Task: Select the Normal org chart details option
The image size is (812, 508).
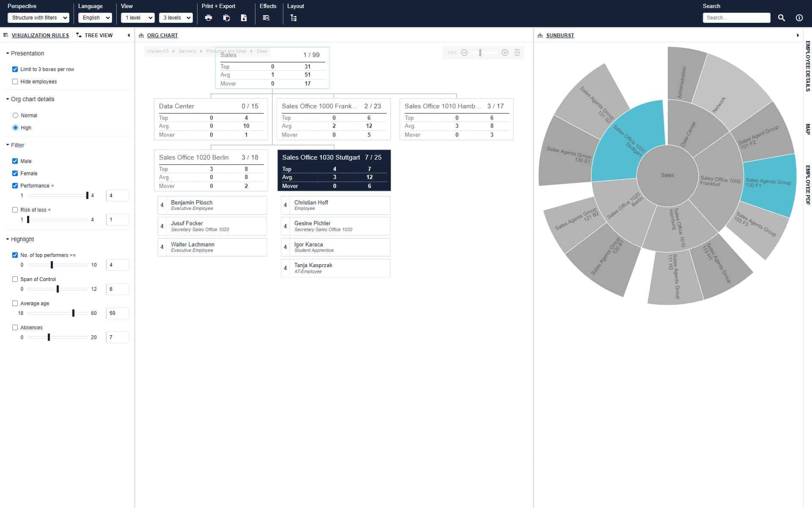Action: point(16,115)
